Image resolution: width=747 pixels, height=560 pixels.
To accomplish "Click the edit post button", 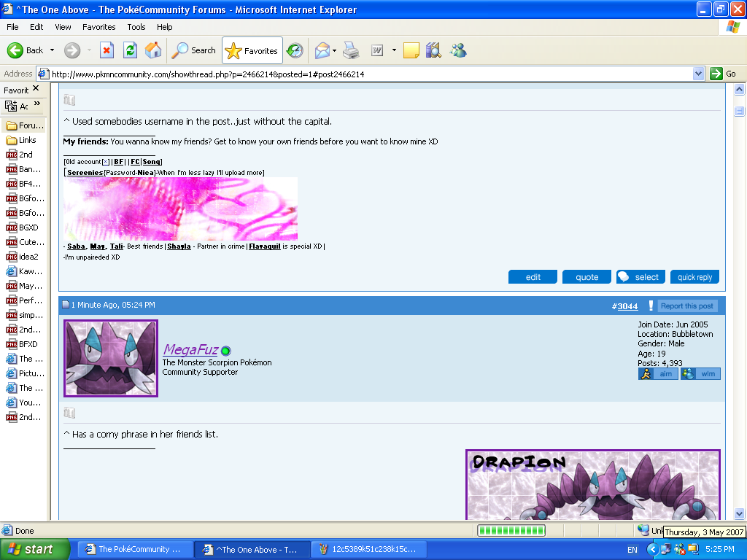I will [533, 277].
